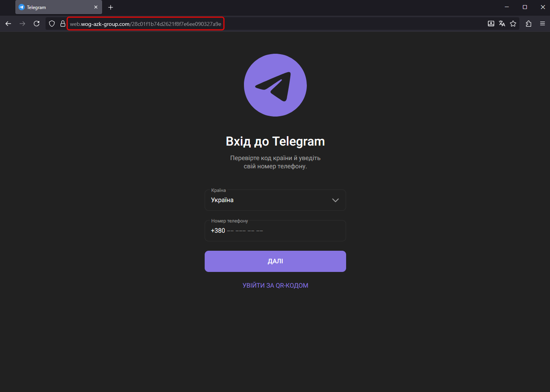Open the browser hamburger menu
Screen dimensions: 550x392
(x=542, y=24)
